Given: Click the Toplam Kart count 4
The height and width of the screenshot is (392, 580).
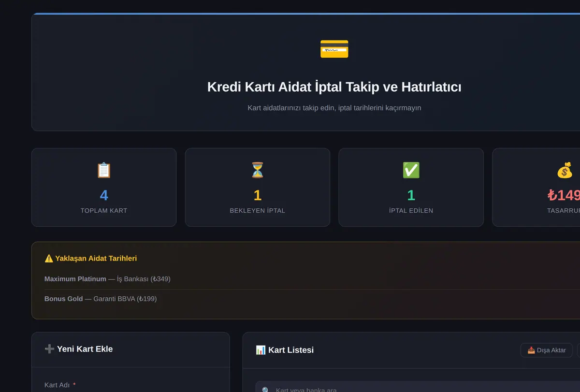Looking at the screenshot, I should 104,195.
